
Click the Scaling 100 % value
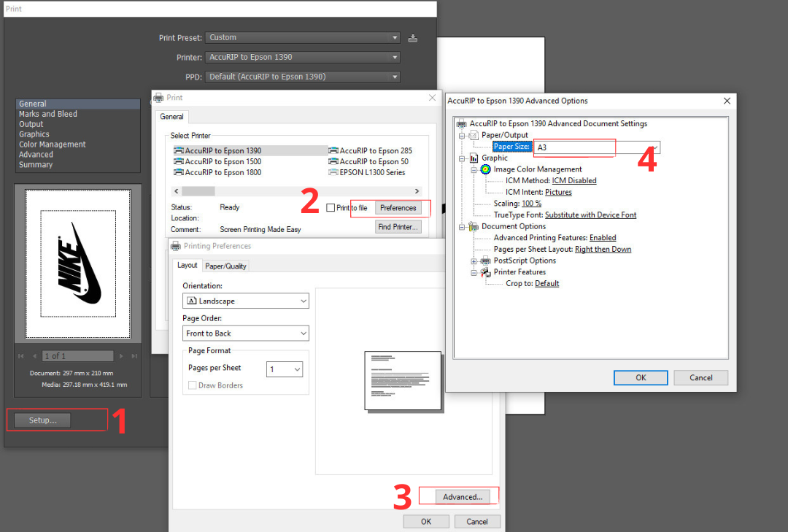click(x=531, y=204)
